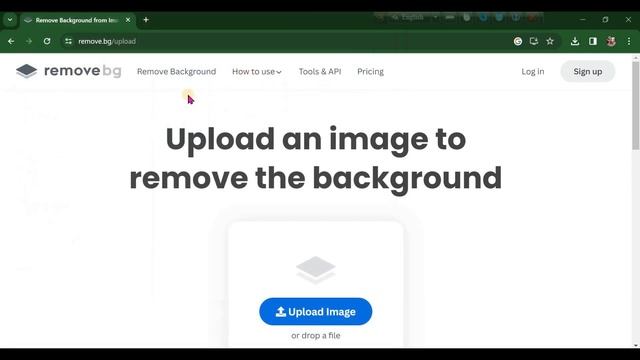Click the Google icon in address bar
Viewport: 640px width, 360px height.
click(x=518, y=41)
